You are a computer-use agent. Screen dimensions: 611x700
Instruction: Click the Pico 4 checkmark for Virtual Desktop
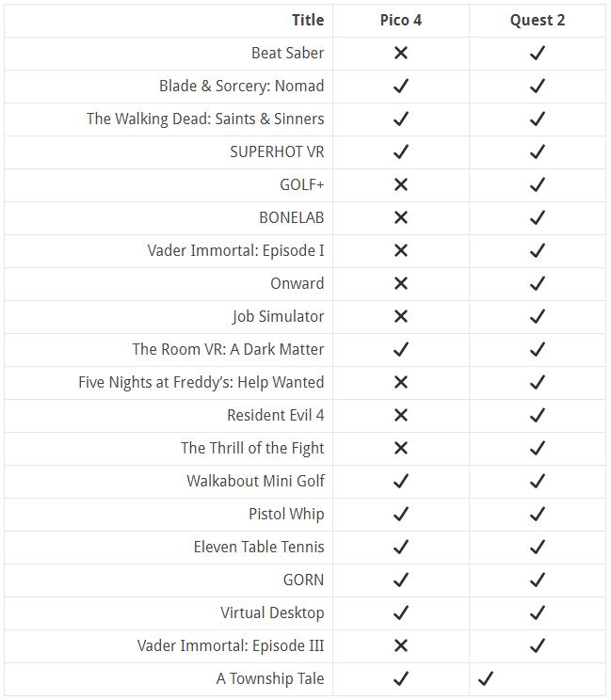pyautogui.click(x=400, y=613)
